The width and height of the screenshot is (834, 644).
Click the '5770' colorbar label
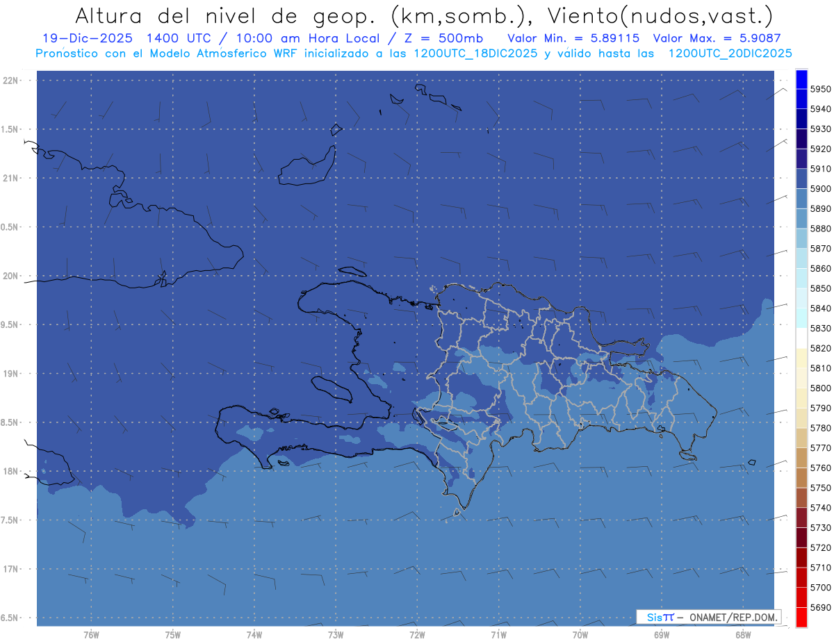(821, 447)
